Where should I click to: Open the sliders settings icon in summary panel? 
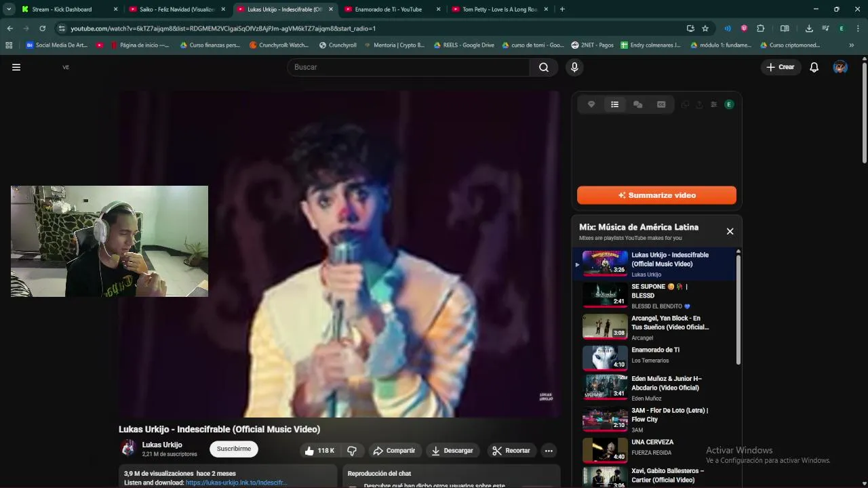coord(713,104)
